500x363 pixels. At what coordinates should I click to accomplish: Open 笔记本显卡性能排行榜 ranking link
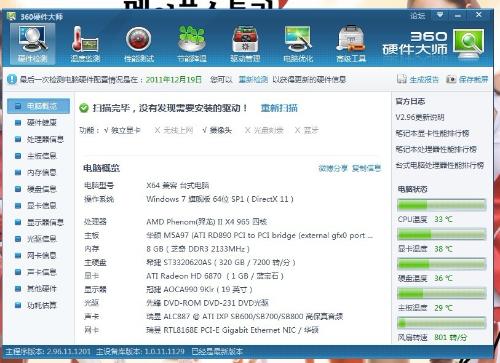click(432, 133)
